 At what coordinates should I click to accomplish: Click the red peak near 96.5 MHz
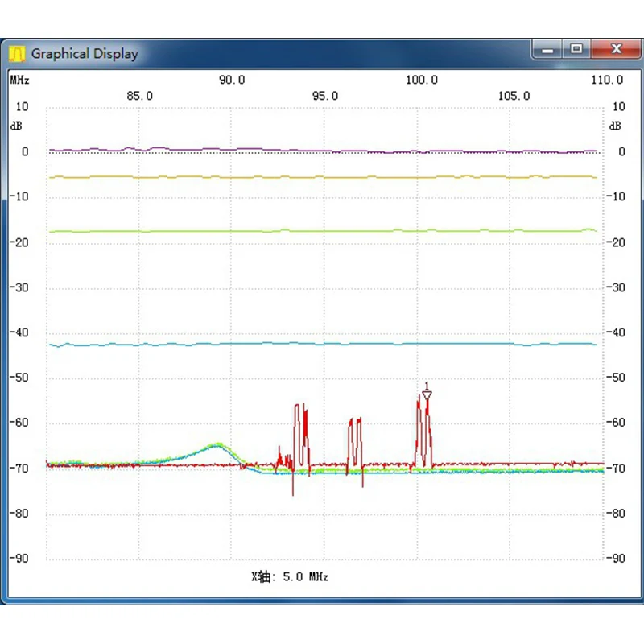pos(355,419)
